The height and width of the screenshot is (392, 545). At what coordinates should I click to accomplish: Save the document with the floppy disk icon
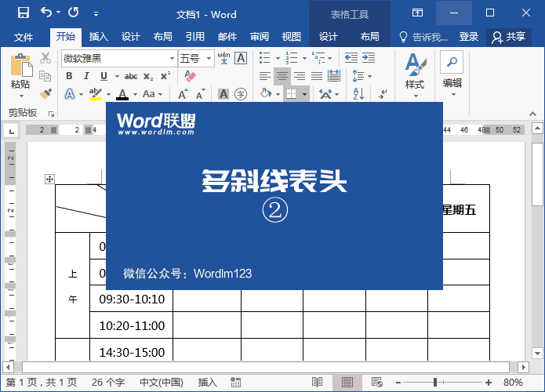coord(24,13)
